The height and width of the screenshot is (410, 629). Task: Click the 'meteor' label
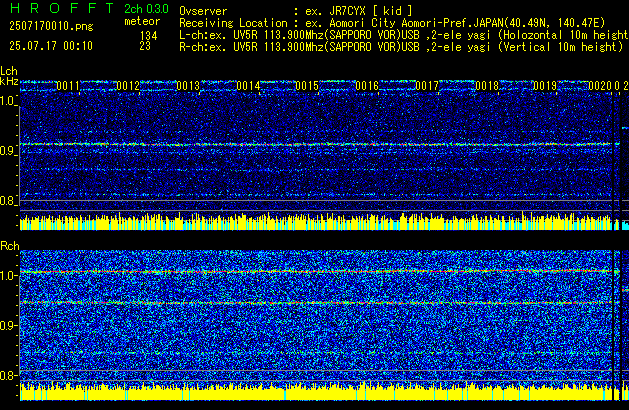(x=142, y=21)
